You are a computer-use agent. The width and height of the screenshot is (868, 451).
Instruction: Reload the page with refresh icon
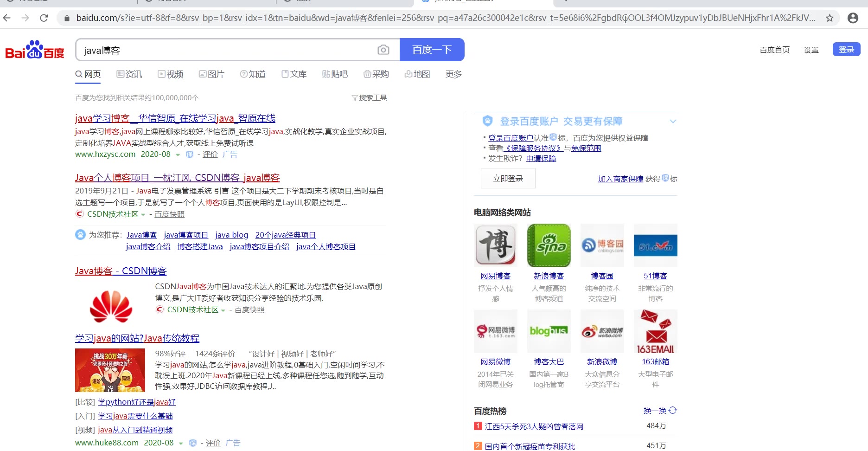pyautogui.click(x=44, y=18)
